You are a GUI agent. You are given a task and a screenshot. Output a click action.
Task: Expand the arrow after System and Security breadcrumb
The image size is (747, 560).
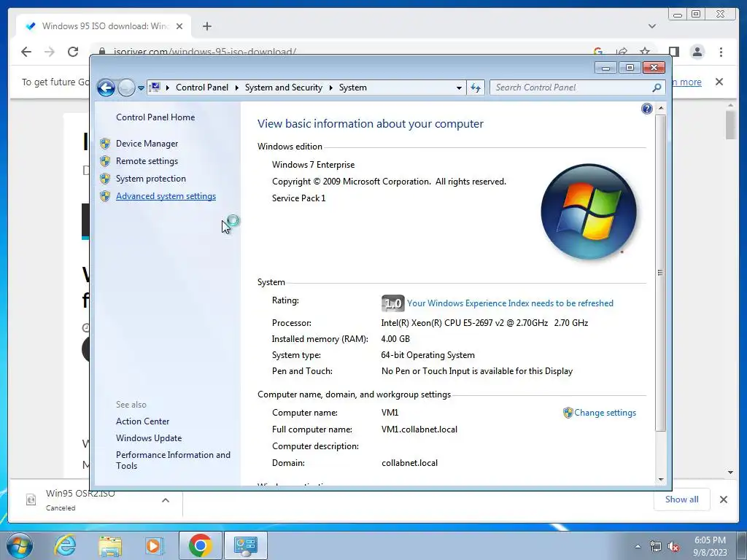pyautogui.click(x=330, y=87)
